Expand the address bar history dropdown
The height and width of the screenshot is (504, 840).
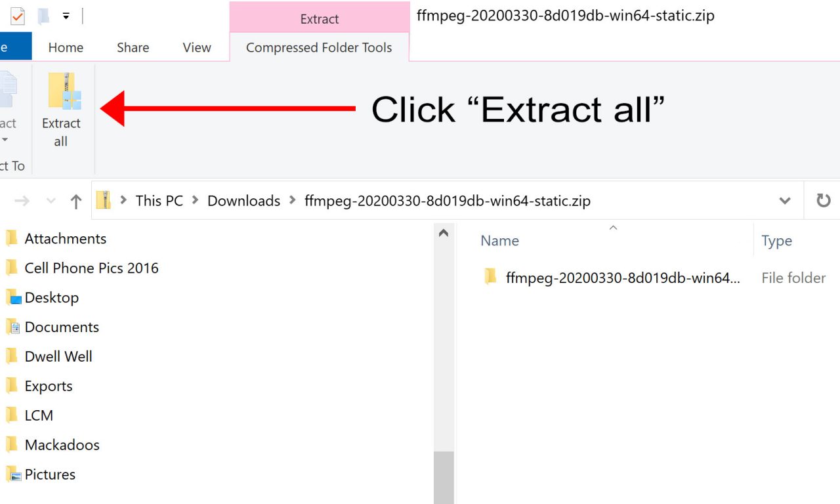click(784, 201)
